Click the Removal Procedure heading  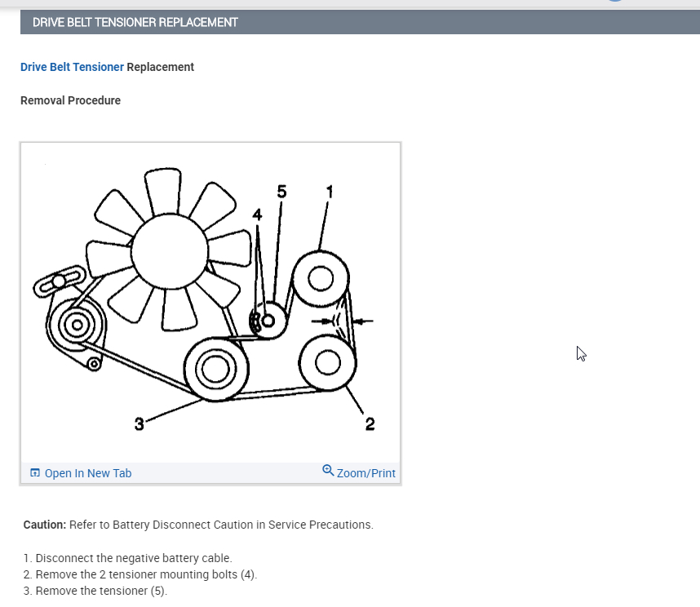(x=70, y=100)
